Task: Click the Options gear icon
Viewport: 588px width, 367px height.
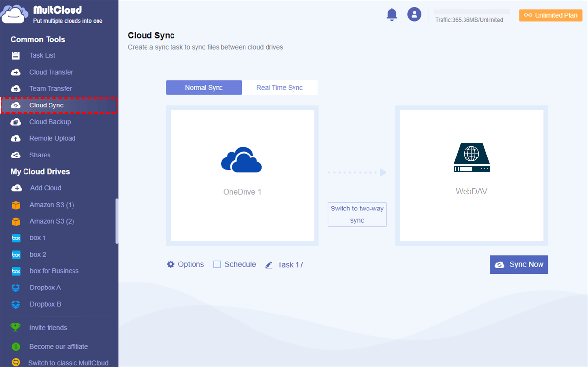Action: pos(171,264)
